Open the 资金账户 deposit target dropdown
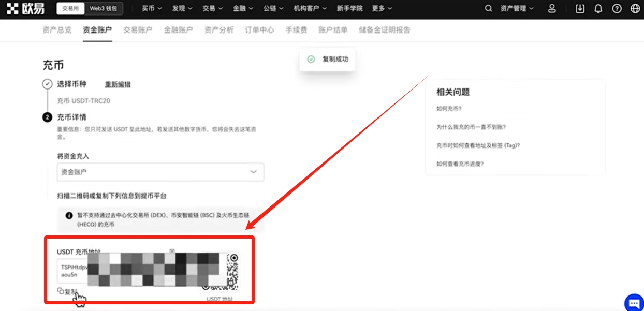This screenshot has width=644, height=311. 160,172
